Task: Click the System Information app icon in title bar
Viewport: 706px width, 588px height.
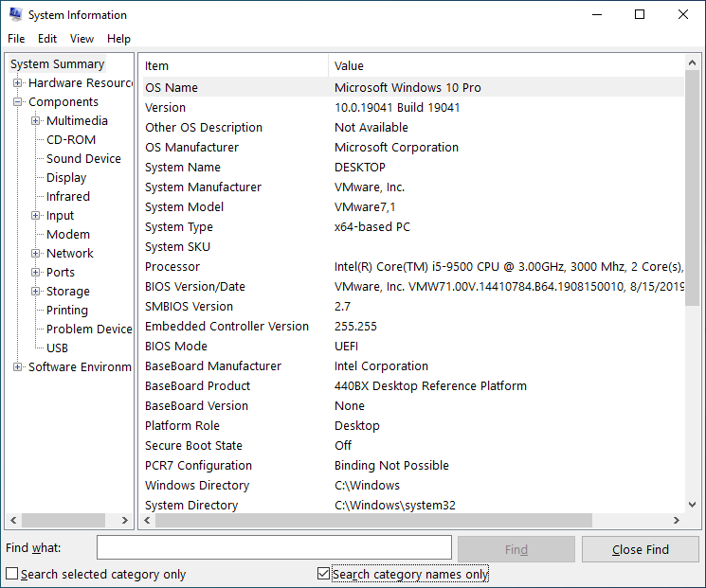Action: point(15,14)
